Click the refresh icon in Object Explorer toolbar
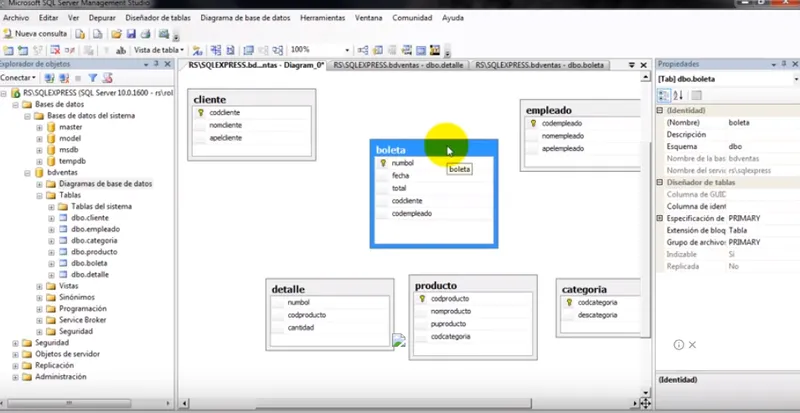Screen dimensions: 800x413 (107, 78)
